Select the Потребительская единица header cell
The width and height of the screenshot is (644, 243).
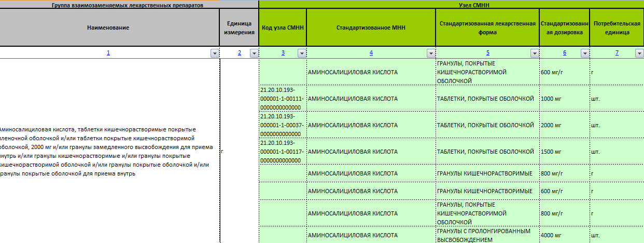[x=616, y=28]
